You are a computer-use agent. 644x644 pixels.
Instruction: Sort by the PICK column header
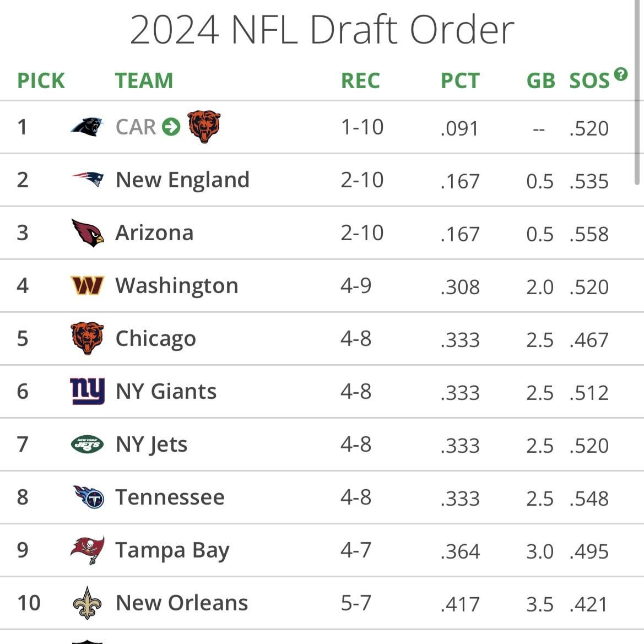(41, 81)
